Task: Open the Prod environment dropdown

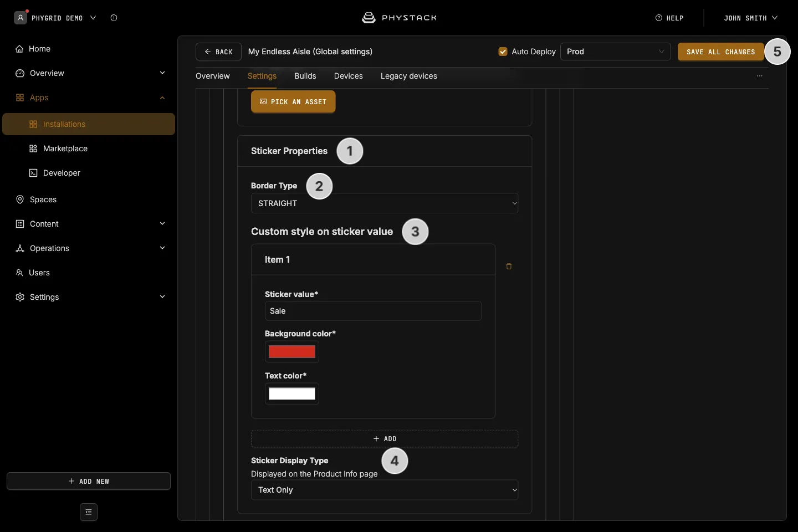Action: [616, 52]
